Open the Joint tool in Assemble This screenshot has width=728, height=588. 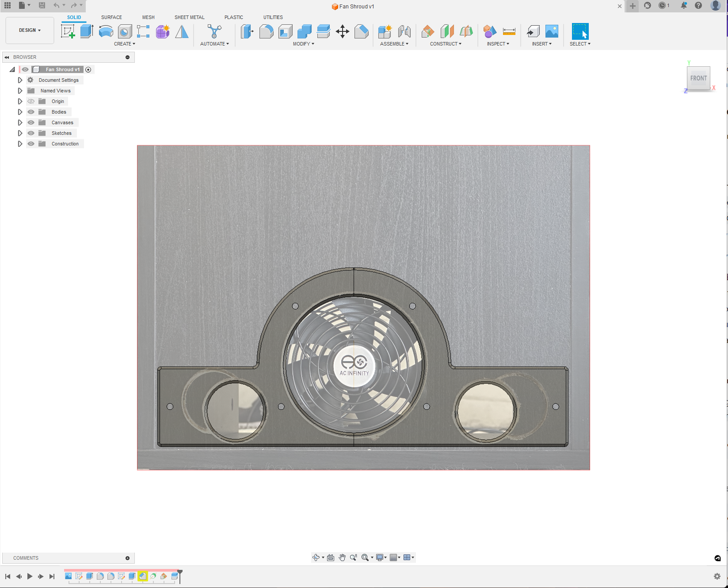404,31
